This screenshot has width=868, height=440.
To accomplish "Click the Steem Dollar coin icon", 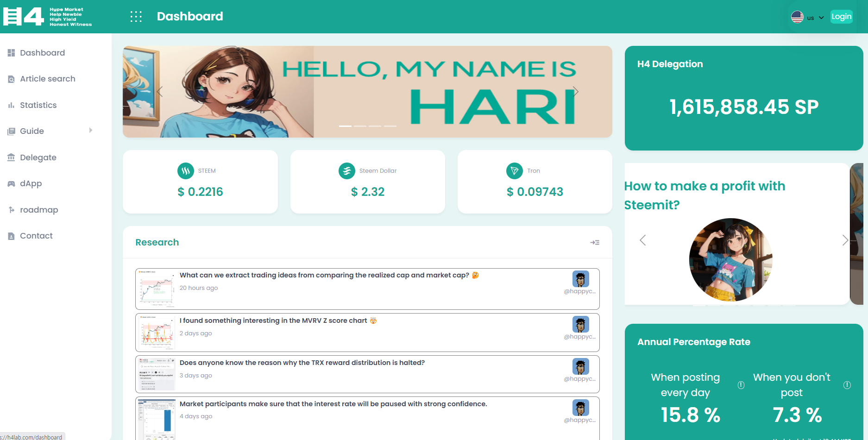I will pos(347,171).
